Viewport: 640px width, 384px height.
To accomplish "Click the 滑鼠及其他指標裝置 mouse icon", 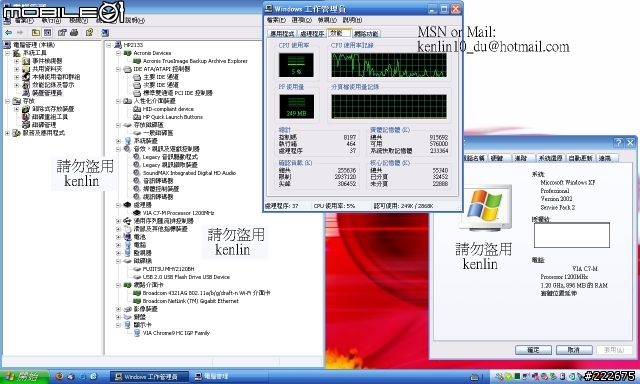I will [127, 229].
